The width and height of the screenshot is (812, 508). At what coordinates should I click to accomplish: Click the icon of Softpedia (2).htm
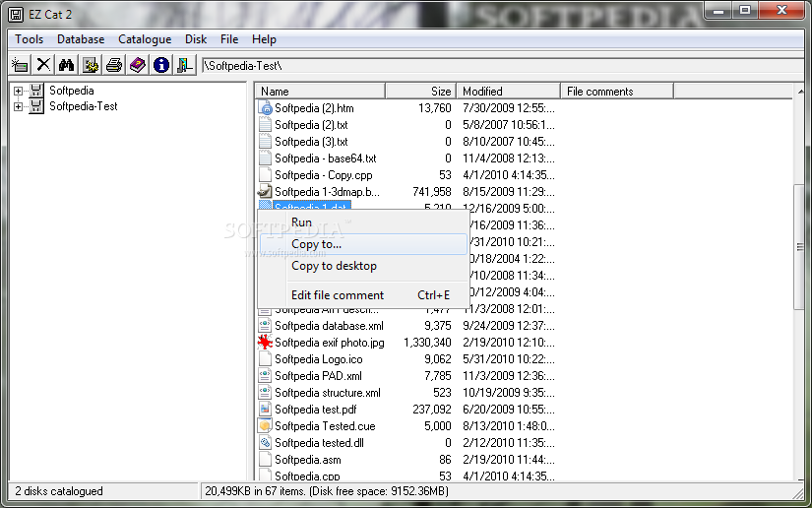pyautogui.click(x=265, y=108)
